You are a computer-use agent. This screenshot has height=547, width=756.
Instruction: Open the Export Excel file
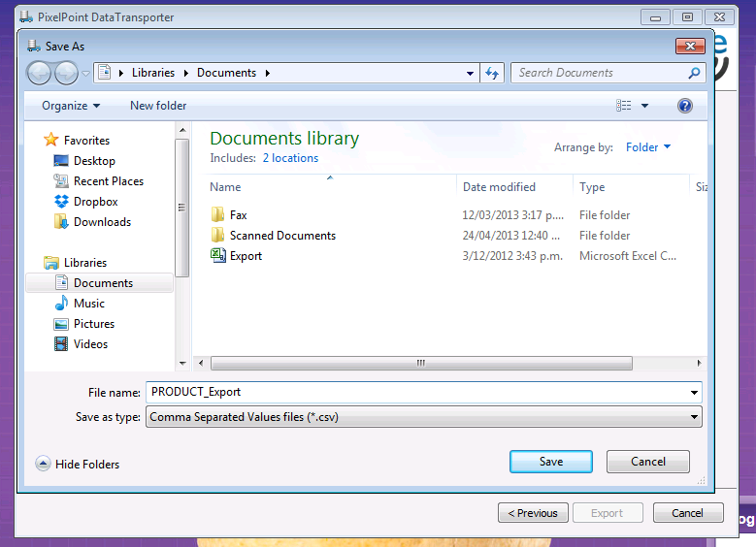click(246, 256)
